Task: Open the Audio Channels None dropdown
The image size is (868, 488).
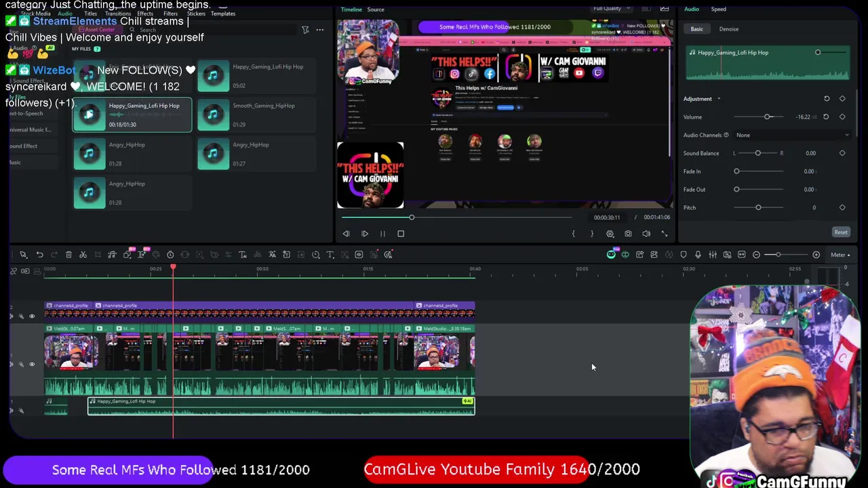Action: (792, 135)
